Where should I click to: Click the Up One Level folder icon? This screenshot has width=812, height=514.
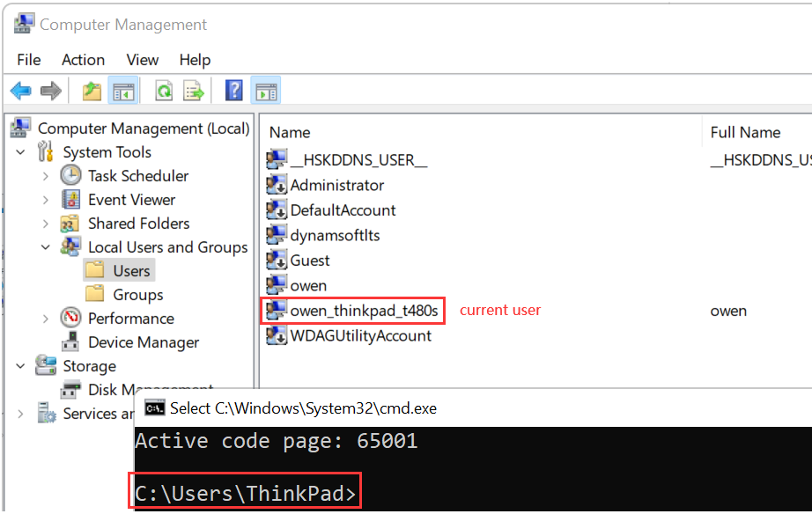pyautogui.click(x=92, y=91)
